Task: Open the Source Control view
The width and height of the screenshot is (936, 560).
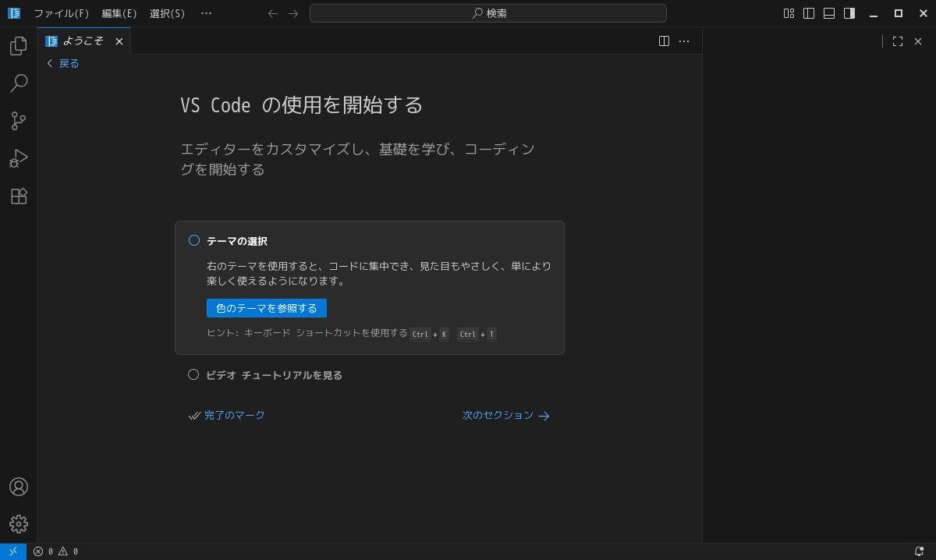Action: [19, 121]
